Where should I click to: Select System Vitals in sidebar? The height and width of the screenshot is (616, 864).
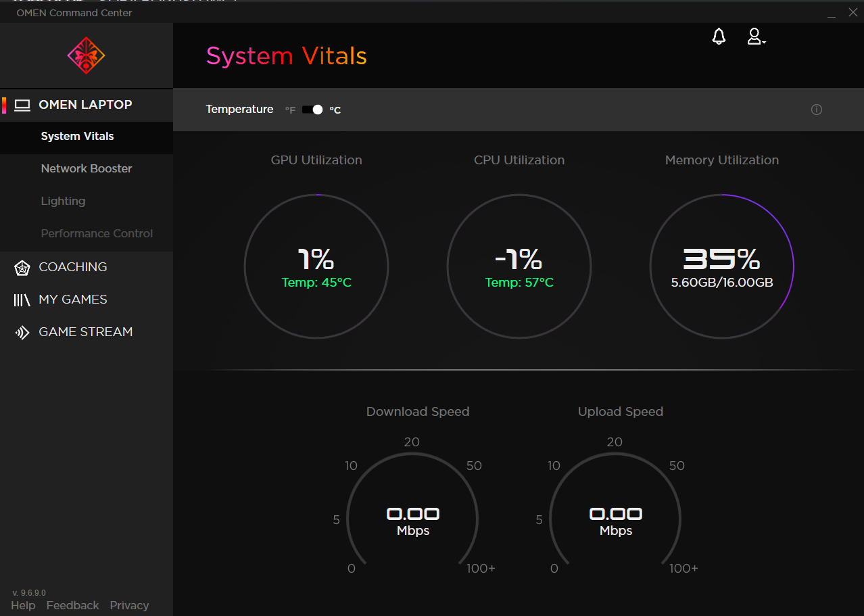tap(87, 137)
